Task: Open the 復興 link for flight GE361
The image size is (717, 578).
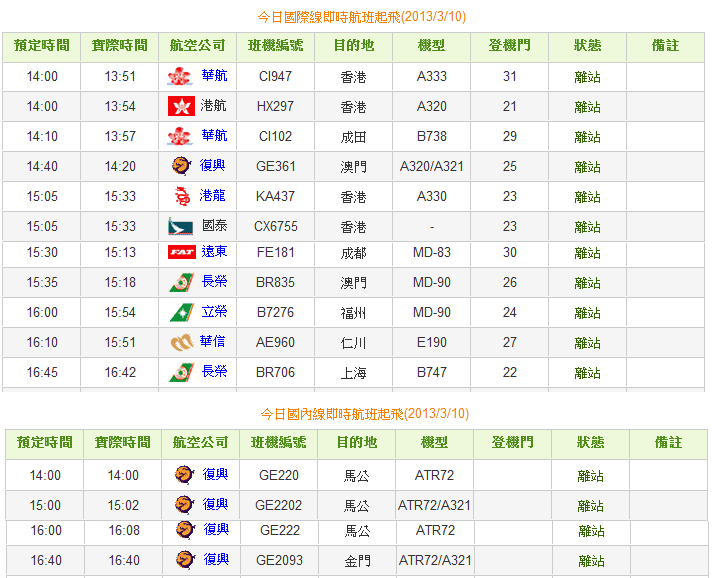Action: coord(212,165)
